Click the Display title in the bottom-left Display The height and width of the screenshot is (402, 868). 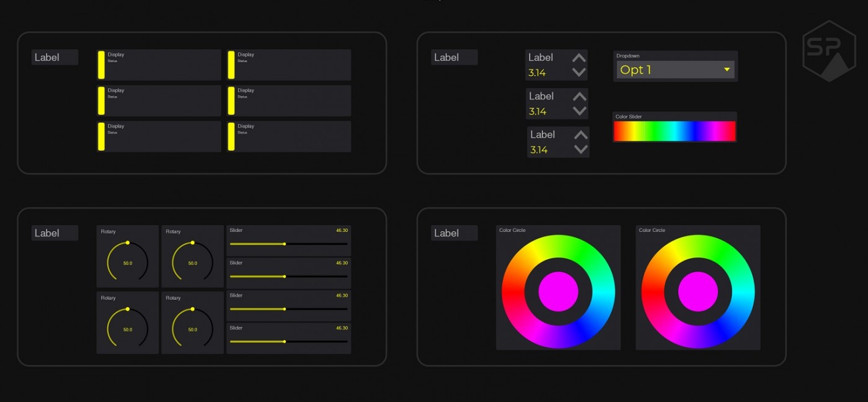(116, 126)
